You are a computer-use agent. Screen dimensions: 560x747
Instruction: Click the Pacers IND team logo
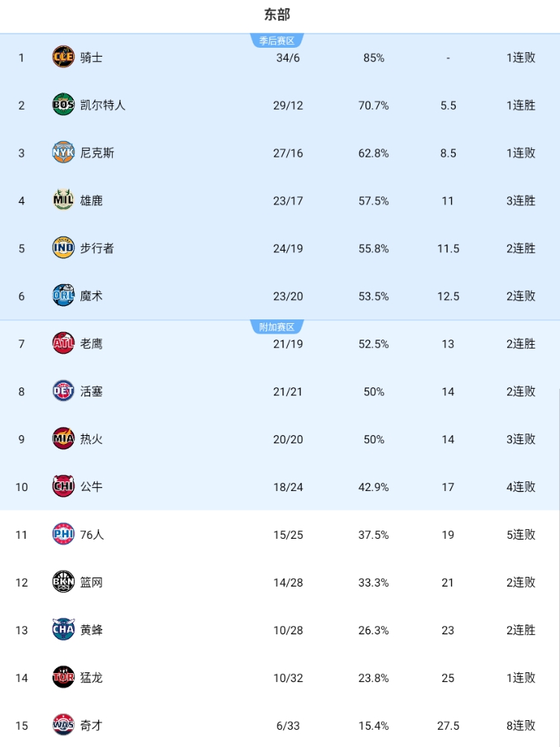click(63, 248)
